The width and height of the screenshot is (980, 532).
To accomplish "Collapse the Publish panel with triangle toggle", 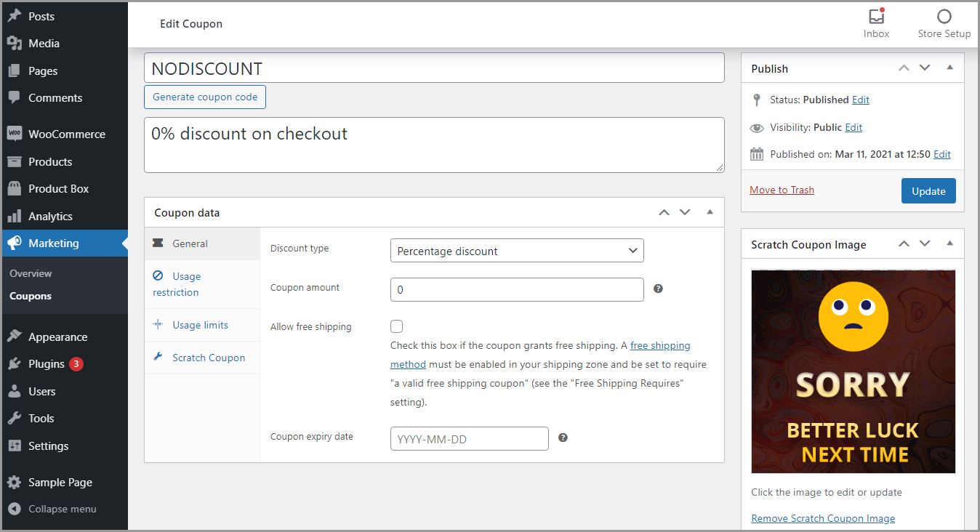I will coord(949,68).
